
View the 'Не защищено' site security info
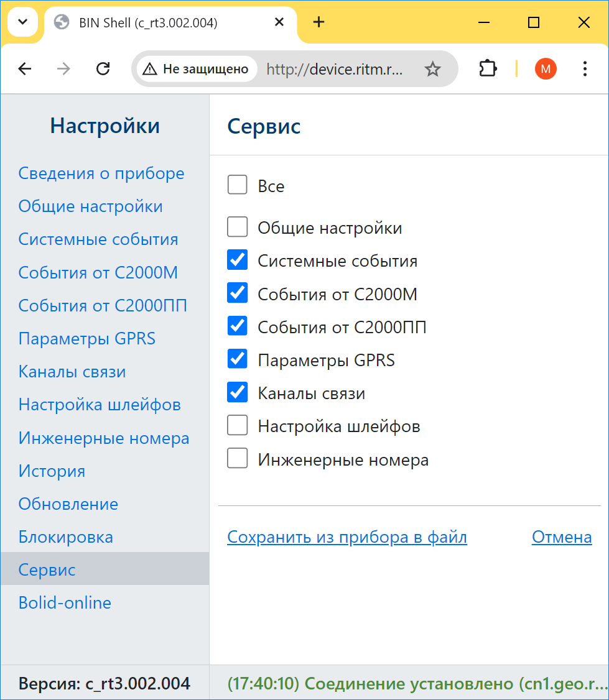coord(196,69)
